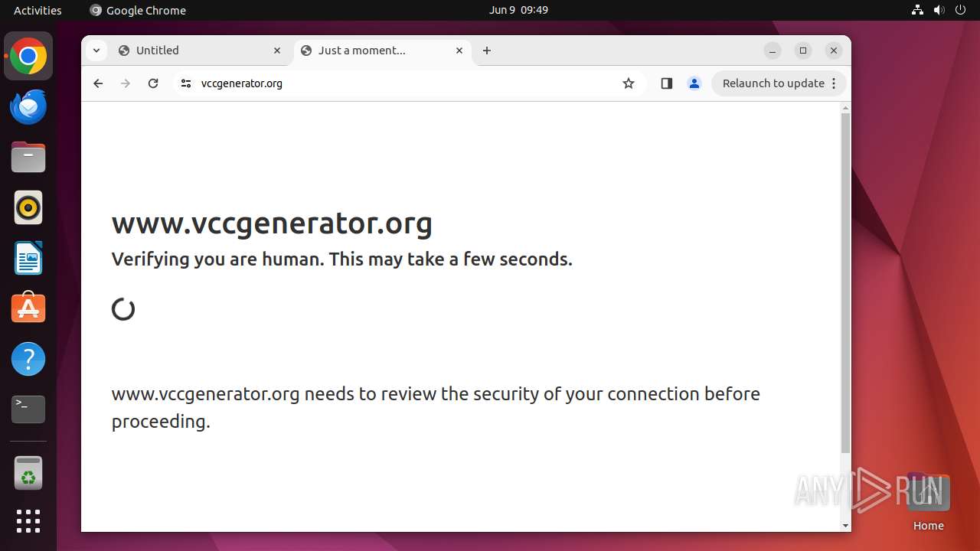The height and width of the screenshot is (551, 980).
Task: Open Ubuntu Software store in dock
Action: tap(28, 308)
